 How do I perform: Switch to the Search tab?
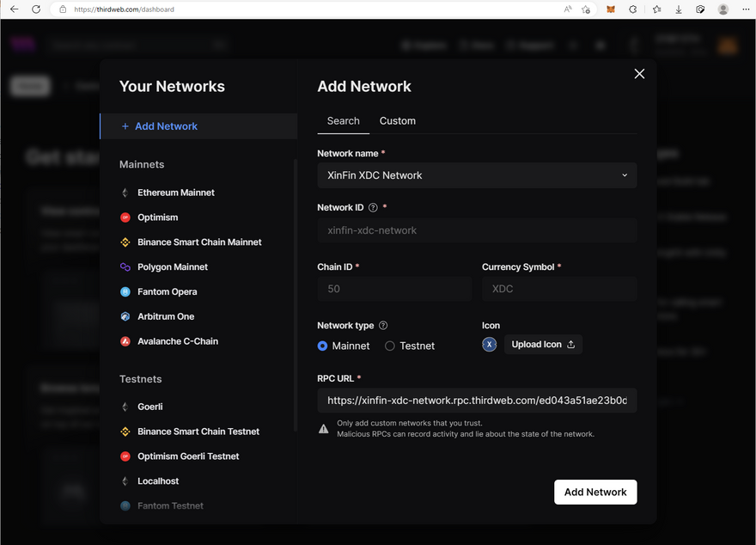point(344,121)
